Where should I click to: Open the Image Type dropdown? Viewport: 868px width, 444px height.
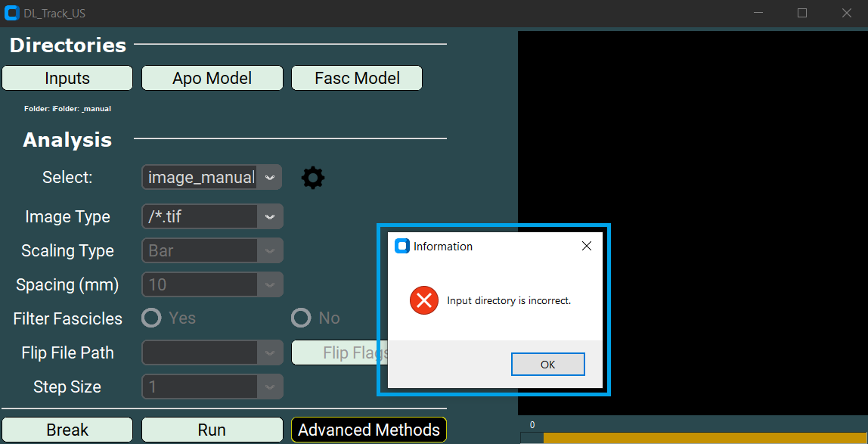click(212, 217)
